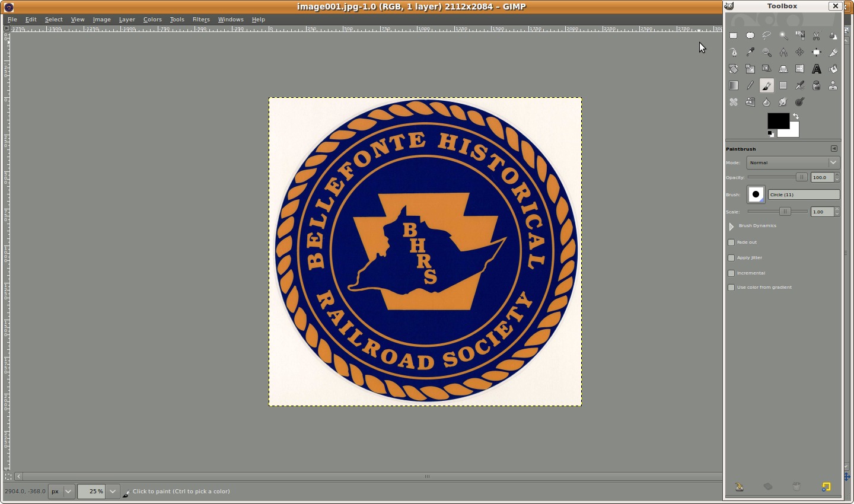
Task: Select the Measure compass tool
Action: click(783, 52)
